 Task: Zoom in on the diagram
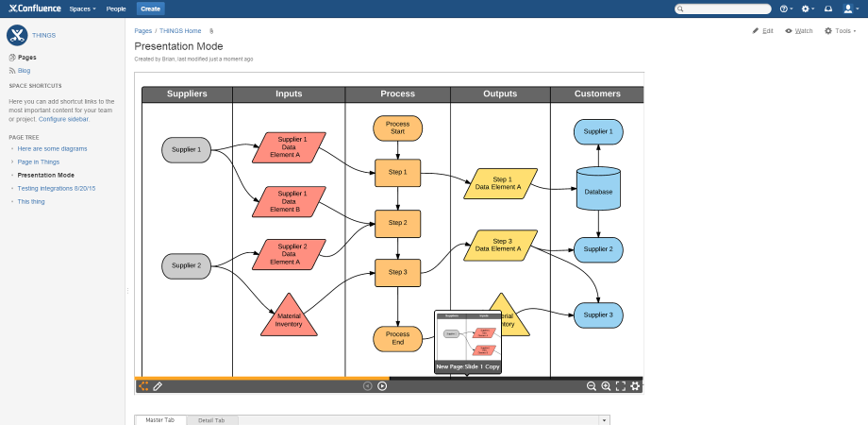pyautogui.click(x=606, y=385)
